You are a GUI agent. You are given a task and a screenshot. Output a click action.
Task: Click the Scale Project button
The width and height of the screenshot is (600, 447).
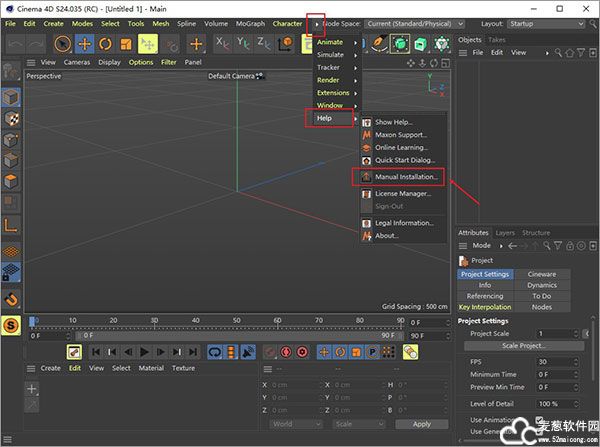524,346
